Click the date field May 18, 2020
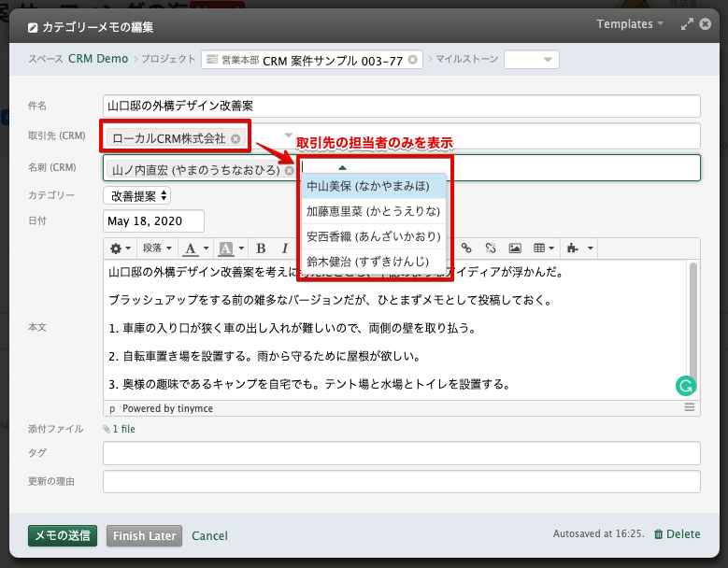Viewport: 728px width, 568px height. tap(153, 221)
